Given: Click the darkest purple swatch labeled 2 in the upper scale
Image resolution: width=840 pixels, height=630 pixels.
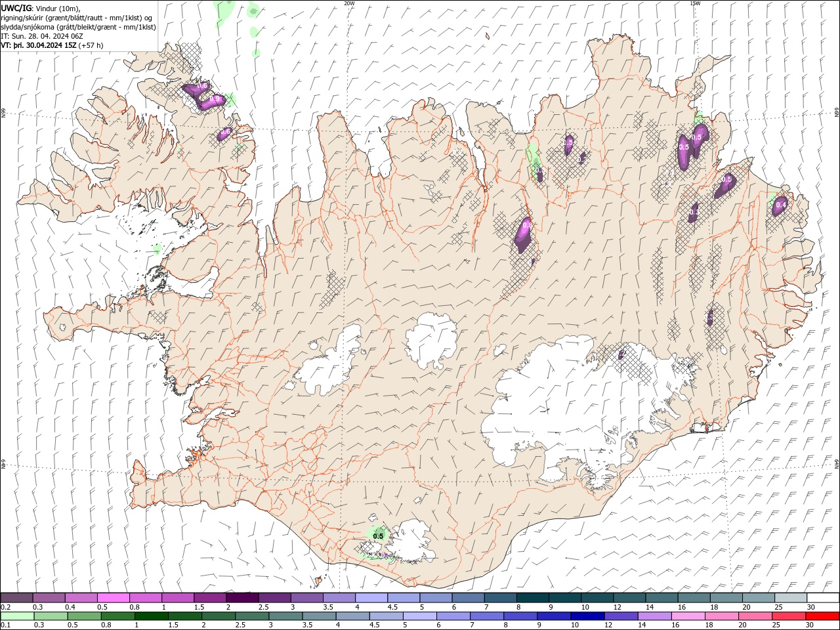Looking at the screenshot, I should point(242,597).
